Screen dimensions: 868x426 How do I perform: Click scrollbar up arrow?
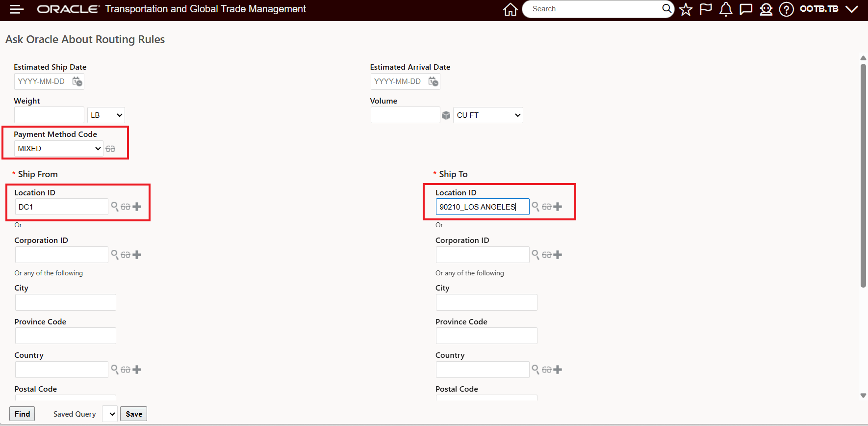pos(863,58)
